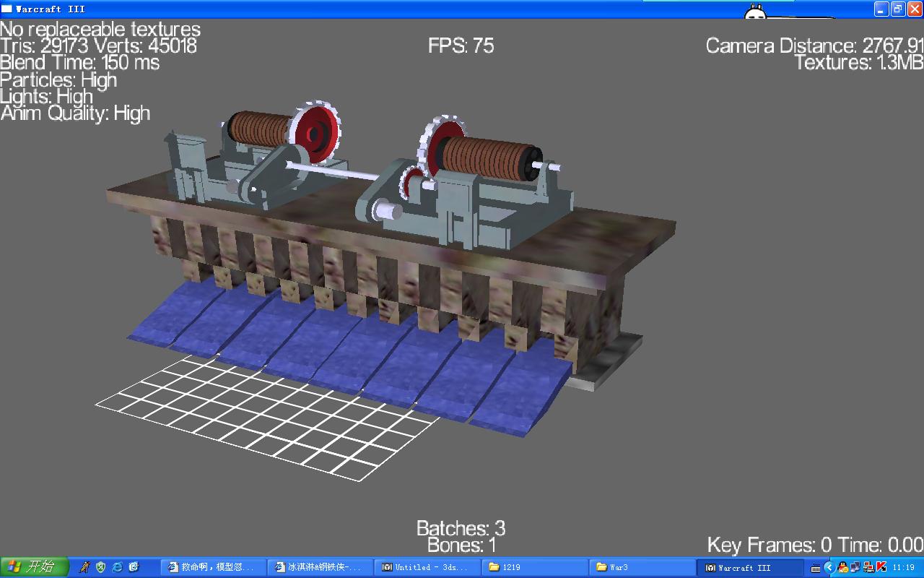Click the FPS: 75 readout
924x578 pixels.
(461, 46)
